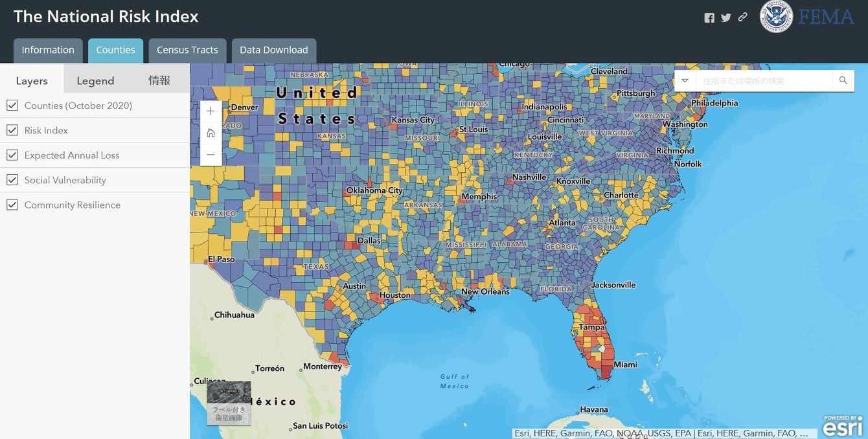The width and height of the screenshot is (868, 439).
Task: Zoom out with the minus button
Action: [x=211, y=155]
